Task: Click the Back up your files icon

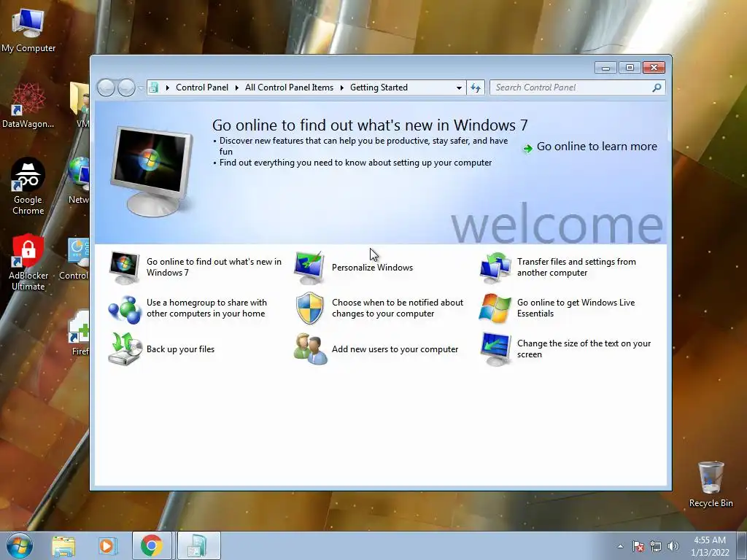Action: tap(125, 349)
